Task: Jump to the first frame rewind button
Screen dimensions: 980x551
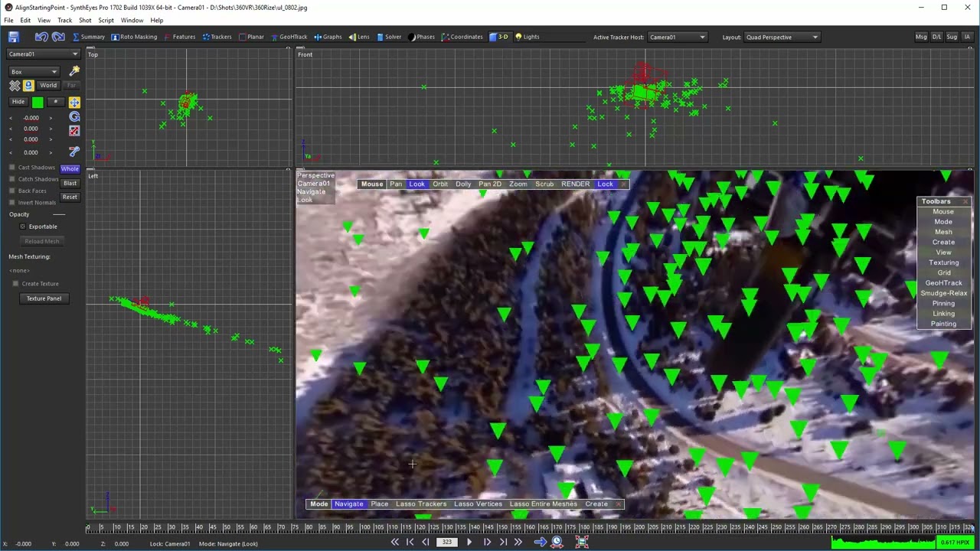Action: tap(395, 543)
